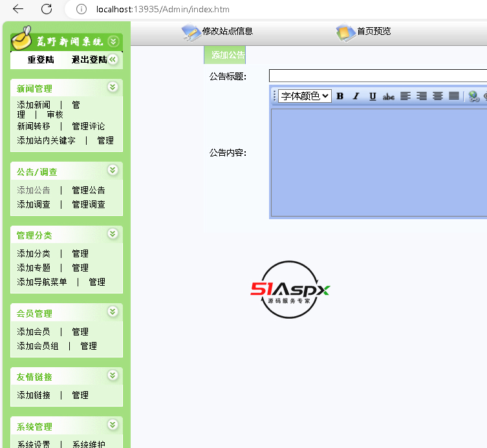Collapse the 会员管理 section
Image resolution: width=487 pixels, height=448 pixels.
[113, 312]
